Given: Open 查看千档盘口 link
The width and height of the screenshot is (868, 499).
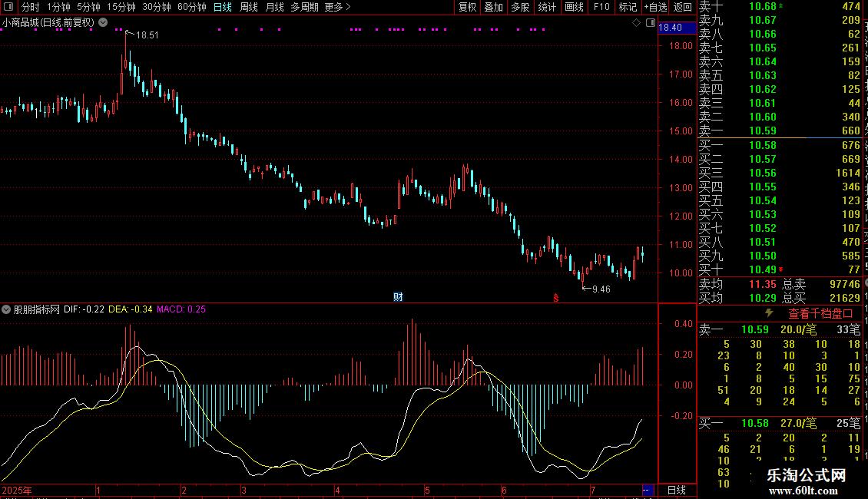Looking at the screenshot, I should pos(820,314).
